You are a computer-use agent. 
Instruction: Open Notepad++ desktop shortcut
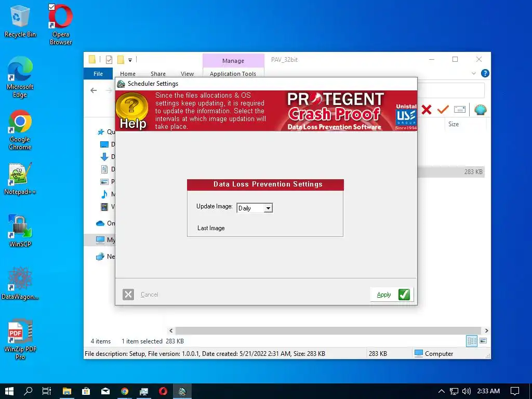20,179
